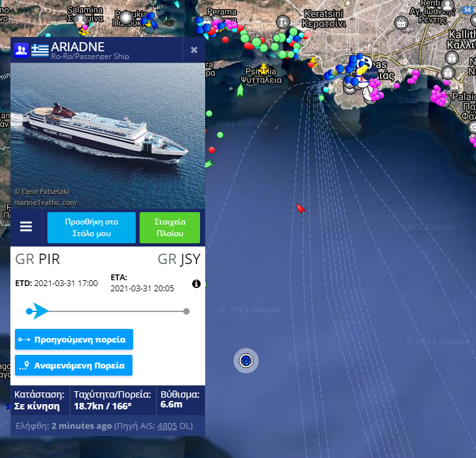Click the passenger ship type icon
Screen dimensions: 476x458
[x=21, y=50]
